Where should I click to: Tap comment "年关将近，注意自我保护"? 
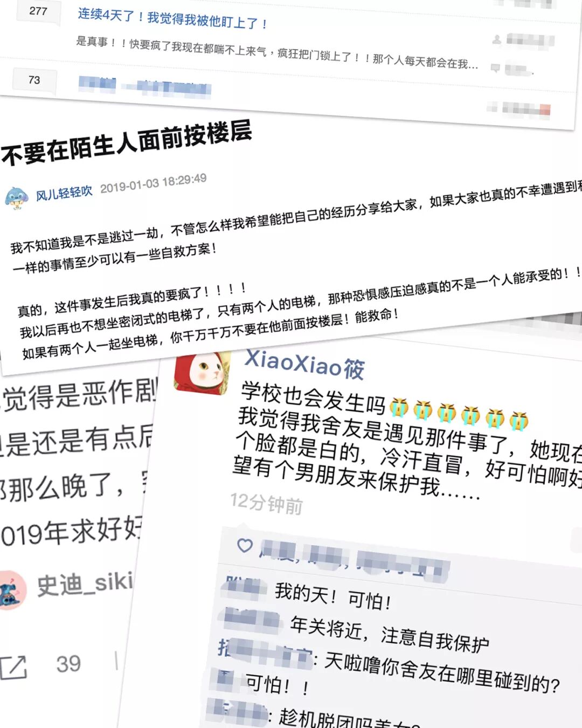[x=390, y=635]
